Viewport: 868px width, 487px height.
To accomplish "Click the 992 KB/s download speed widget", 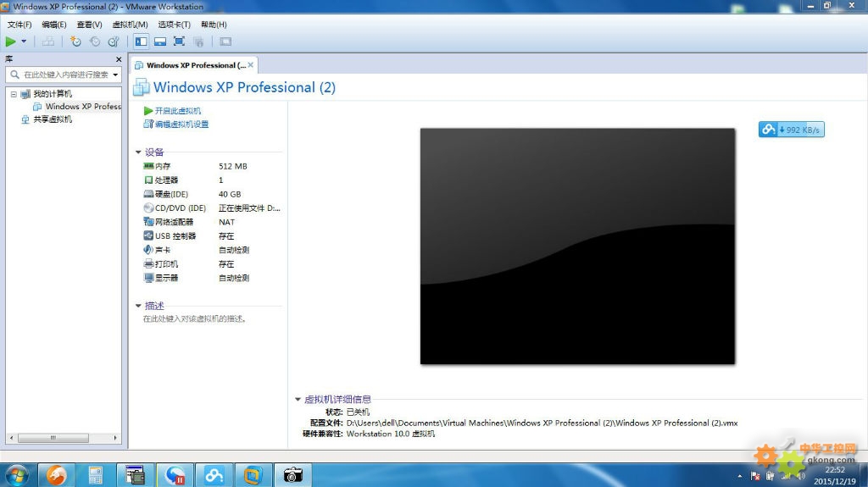I will point(792,130).
